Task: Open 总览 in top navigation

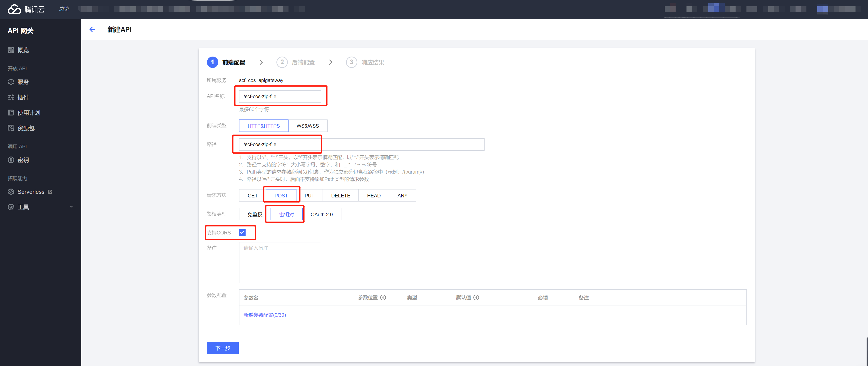Action: 64,9
